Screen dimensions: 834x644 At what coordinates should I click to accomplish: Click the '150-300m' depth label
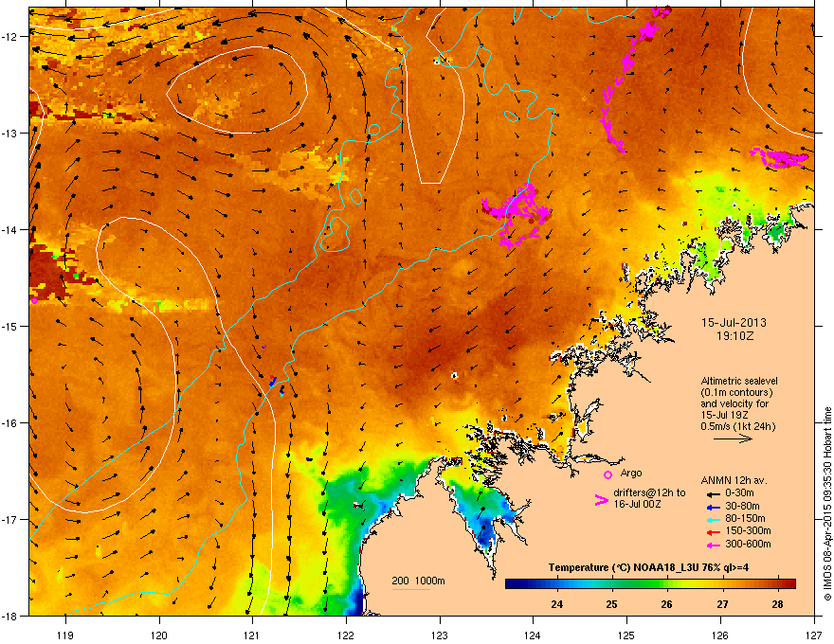pos(748,530)
